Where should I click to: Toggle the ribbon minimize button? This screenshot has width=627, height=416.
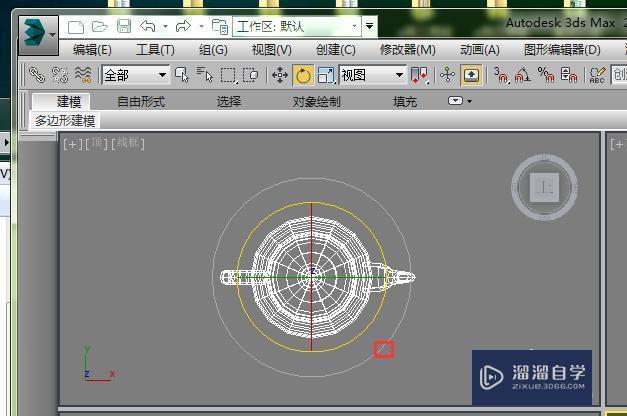(x=455, y=101)
